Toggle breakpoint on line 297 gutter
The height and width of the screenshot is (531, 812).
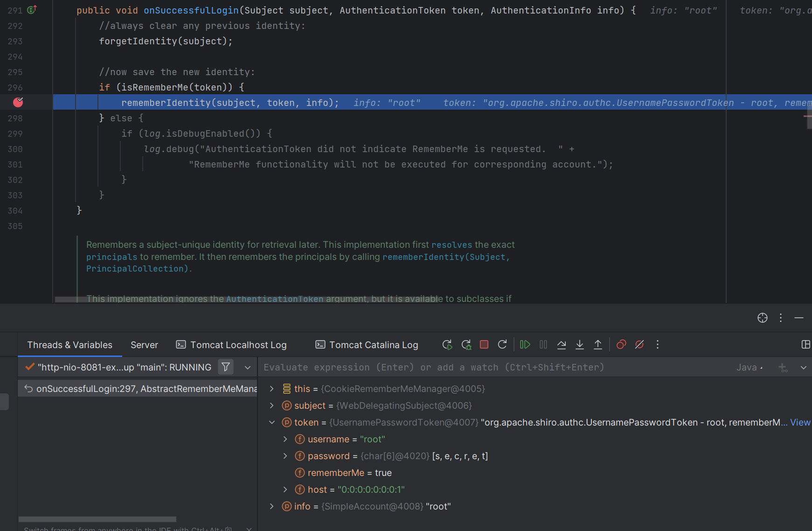pyautogui.click(x=18, y=102)
